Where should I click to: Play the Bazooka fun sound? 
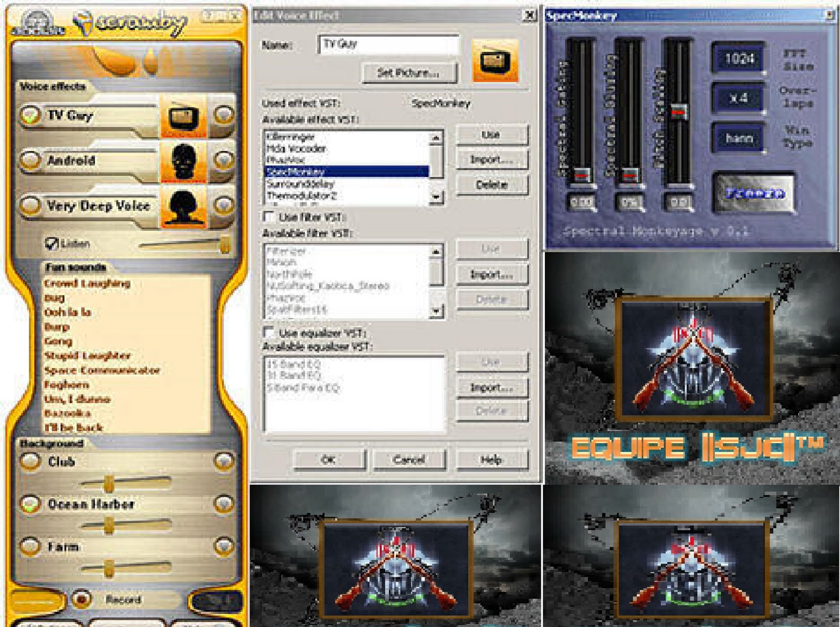(68, 413)
